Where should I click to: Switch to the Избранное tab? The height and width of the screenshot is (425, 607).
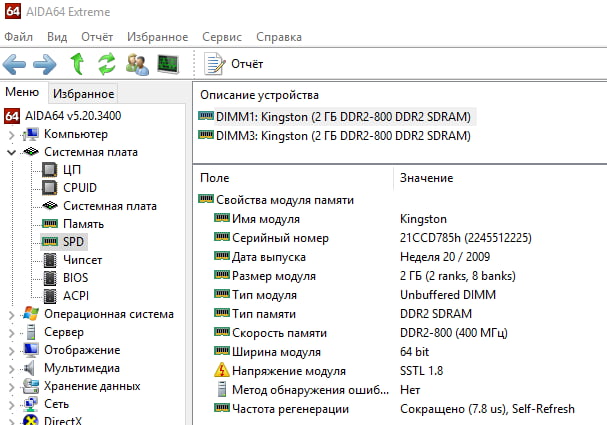tap(84, 94)
